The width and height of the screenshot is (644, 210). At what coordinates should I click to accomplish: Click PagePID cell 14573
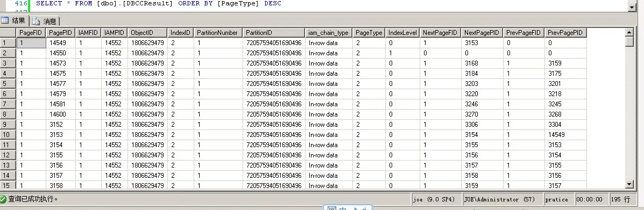(x=61, y=63)
